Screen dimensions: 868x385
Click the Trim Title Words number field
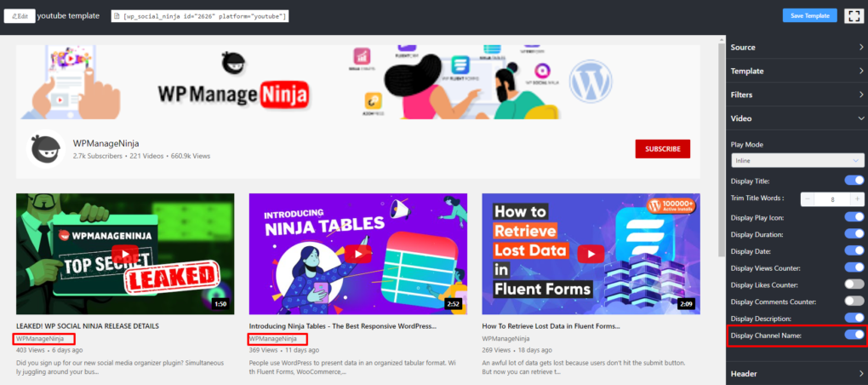[x=832, y=199]
